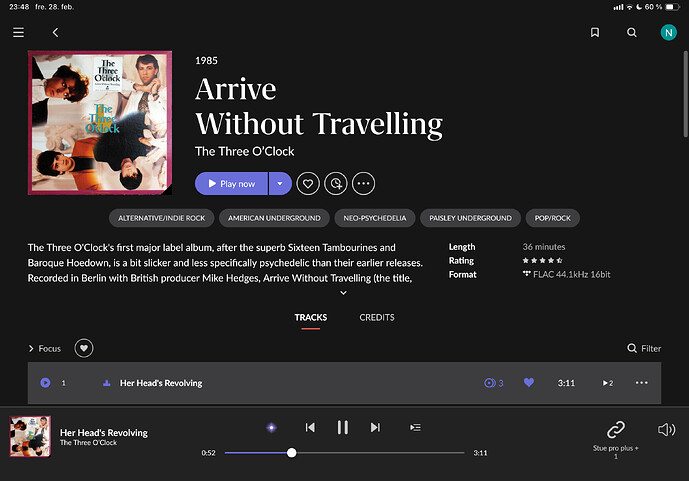Open the linked zone Stue pro plus icon

click(x=616, y=430)
